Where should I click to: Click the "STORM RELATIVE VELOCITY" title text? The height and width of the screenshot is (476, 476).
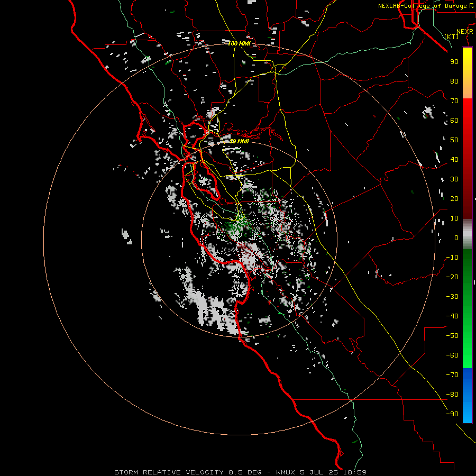coord(169,472)
